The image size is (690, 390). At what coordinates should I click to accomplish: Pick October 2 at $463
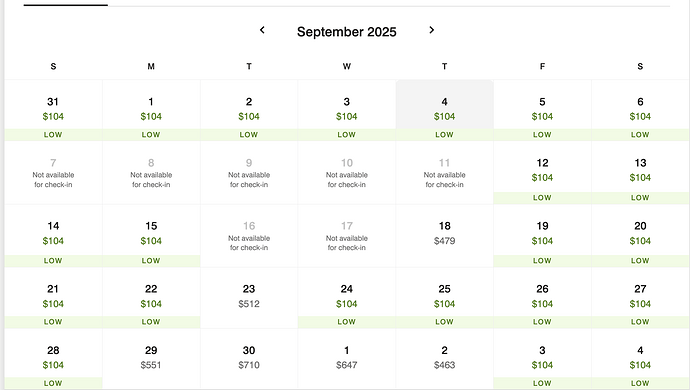(x=444, y=359)
